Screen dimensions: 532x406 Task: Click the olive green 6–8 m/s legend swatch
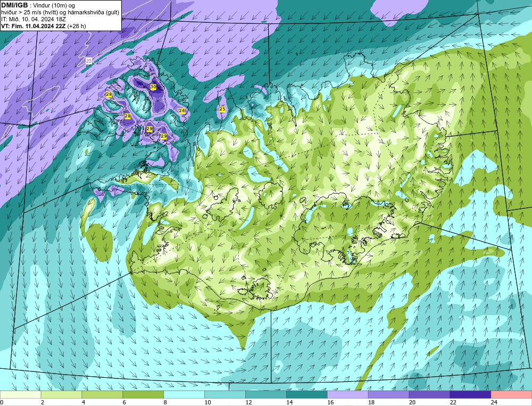[x=143, y=395]
